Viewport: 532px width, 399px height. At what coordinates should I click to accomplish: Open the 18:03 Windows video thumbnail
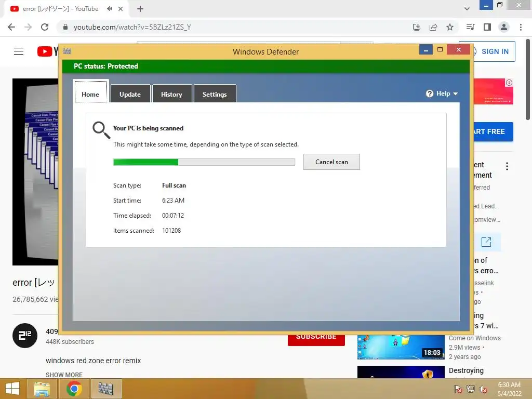[401, 347]
